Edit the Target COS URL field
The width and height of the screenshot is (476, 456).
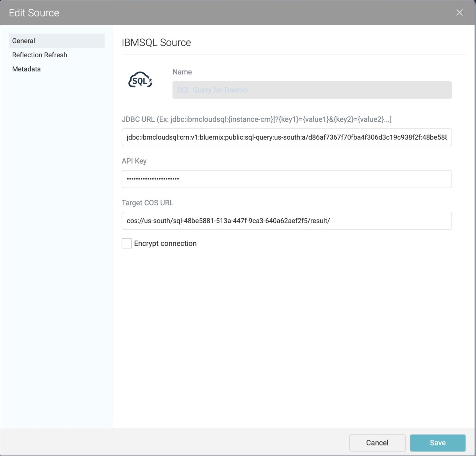click(x=287, y=221)
